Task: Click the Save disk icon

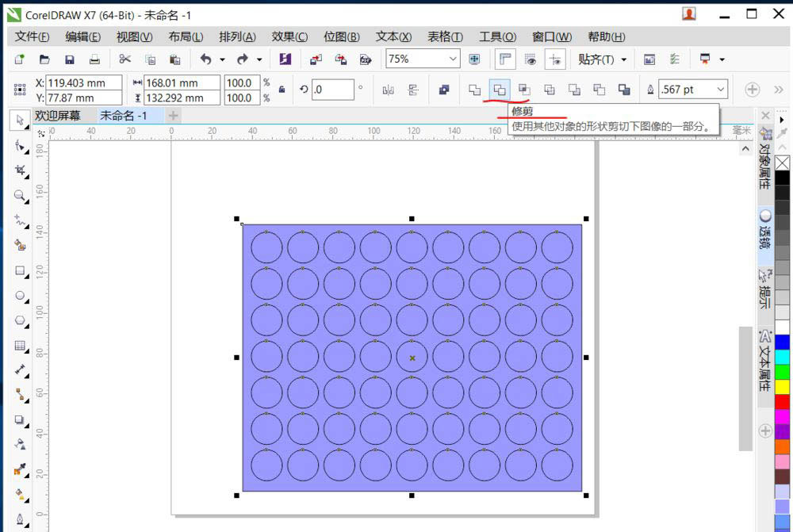Action: [x=70, y=59]
